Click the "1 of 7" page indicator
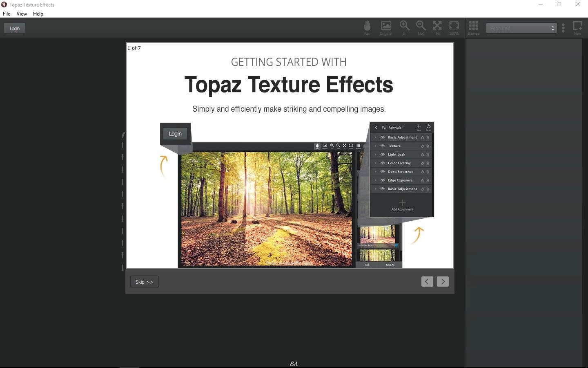This screenshot has height=368, width=588. pos(134,48)
